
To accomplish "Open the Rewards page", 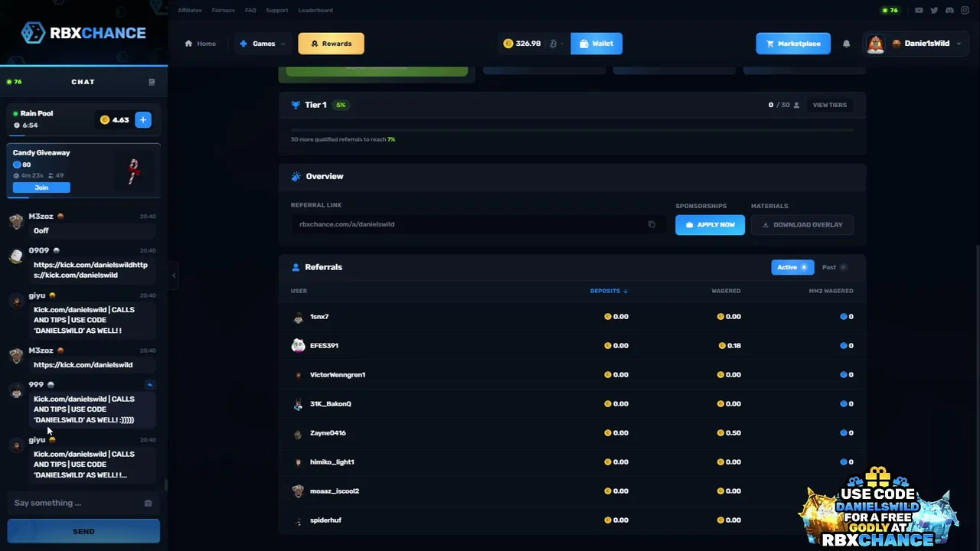I will coord(331,44).
